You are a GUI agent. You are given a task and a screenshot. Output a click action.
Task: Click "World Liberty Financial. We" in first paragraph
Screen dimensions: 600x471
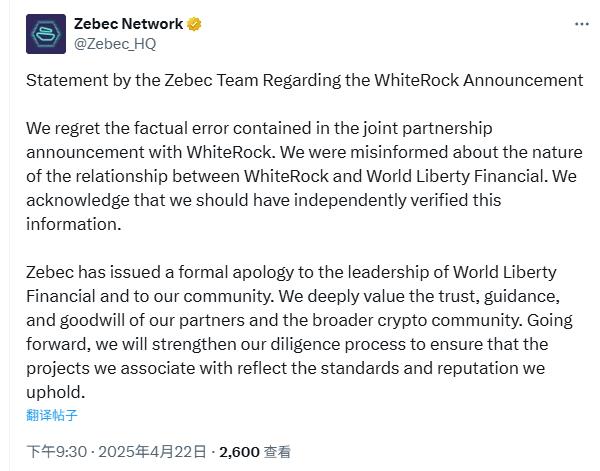(471, 176)
